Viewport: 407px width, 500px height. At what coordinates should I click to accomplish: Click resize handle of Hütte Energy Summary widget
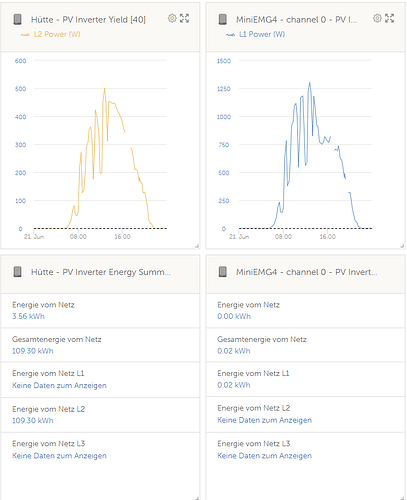pyautogui.click(x=197, y=498)
